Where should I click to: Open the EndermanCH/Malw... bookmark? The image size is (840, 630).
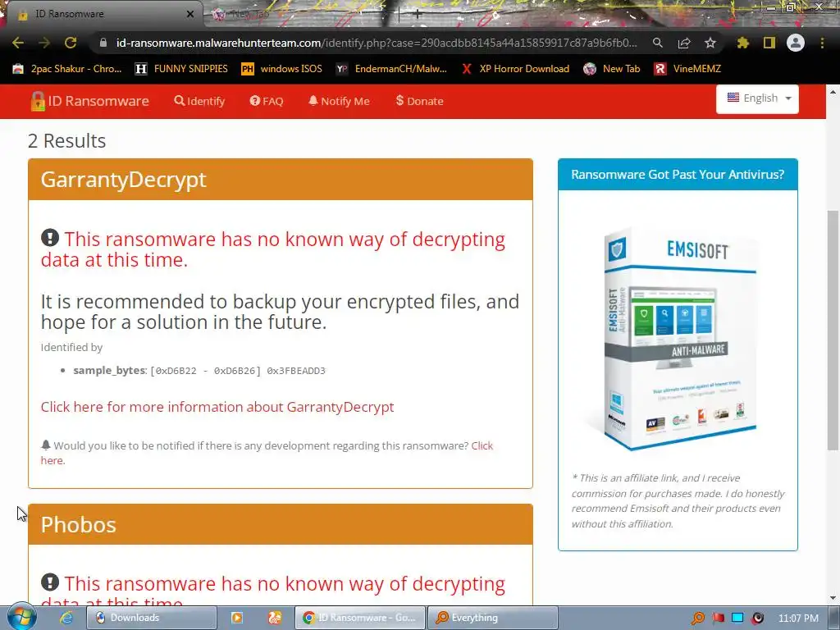(391, 69)
